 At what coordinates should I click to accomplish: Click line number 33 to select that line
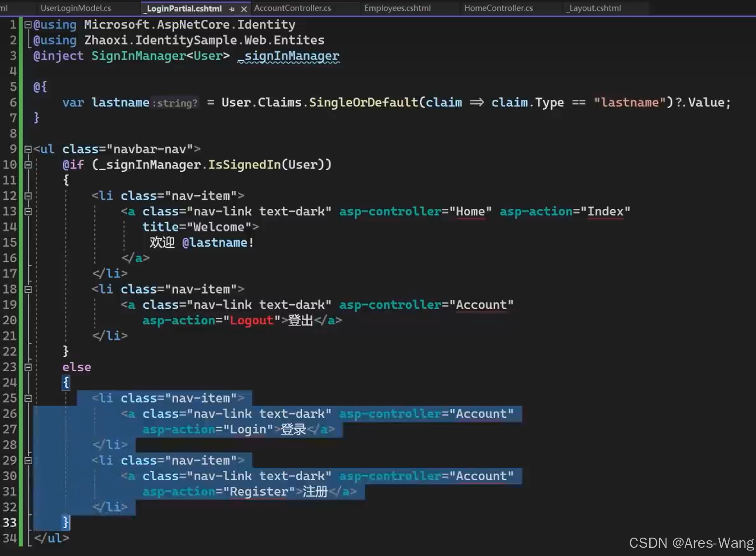pos(10,522)
